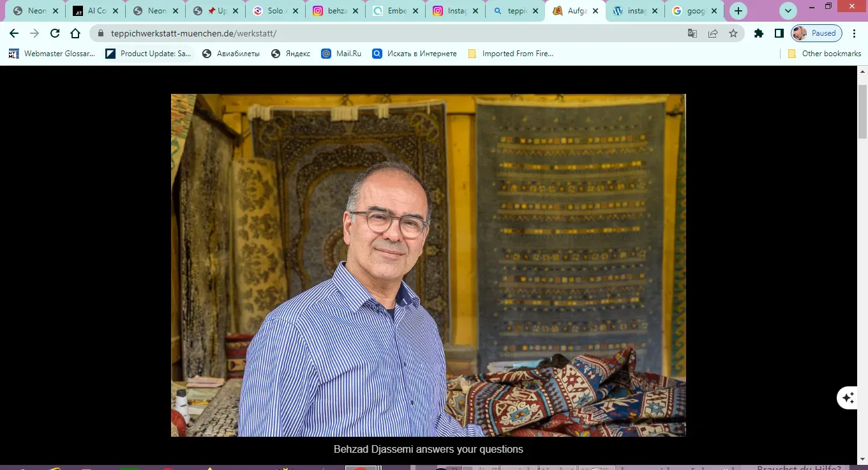Translate this page icon in address bar
Viewport: 868px width, 470px height.
(x=692, y=33)
